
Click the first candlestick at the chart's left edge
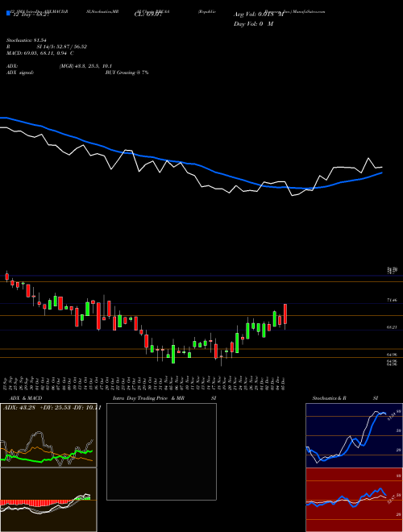(6, 276)
